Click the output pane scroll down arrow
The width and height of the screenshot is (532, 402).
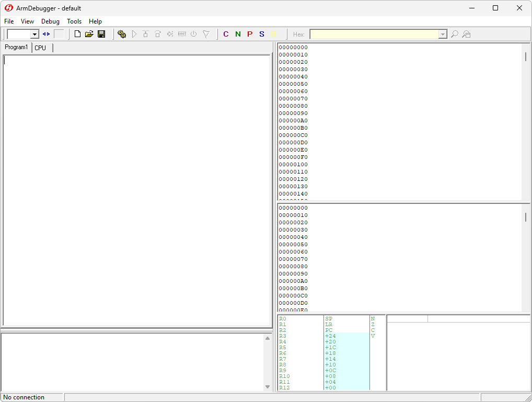tap(268, 387)
